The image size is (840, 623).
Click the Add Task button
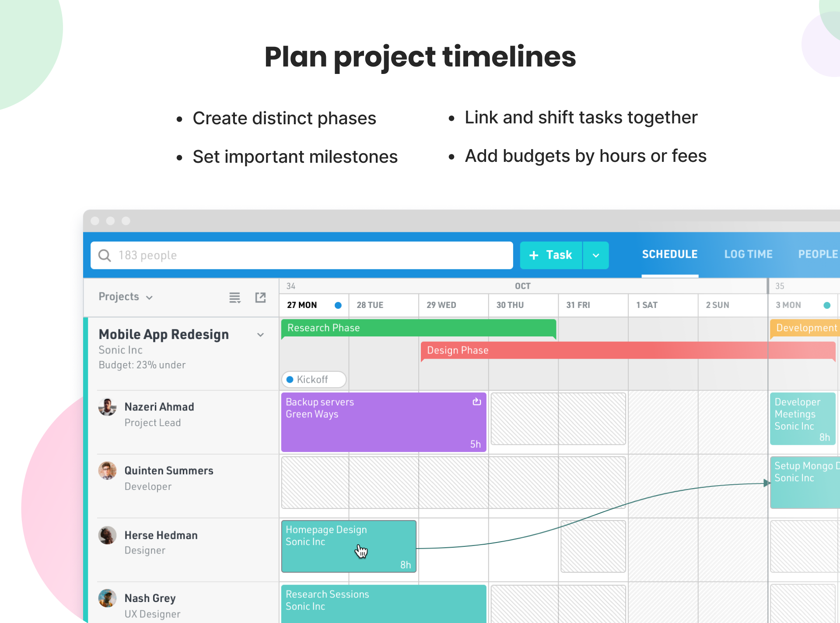click(x=551, y=255)
